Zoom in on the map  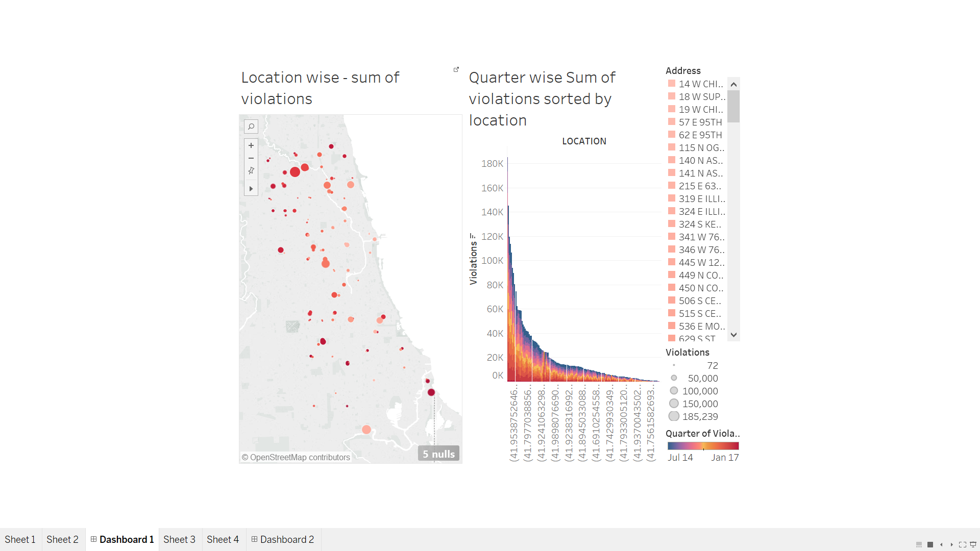point(251,145)
